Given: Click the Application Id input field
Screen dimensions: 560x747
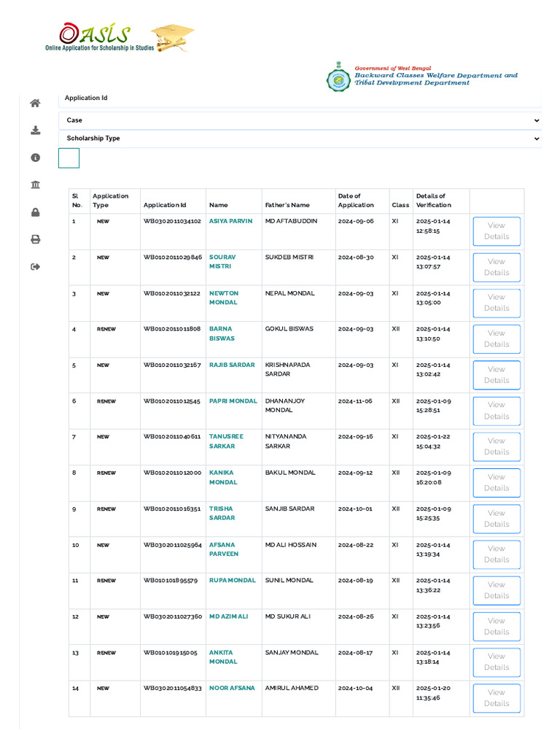Looking at the screenshot, I should point(300,98).
